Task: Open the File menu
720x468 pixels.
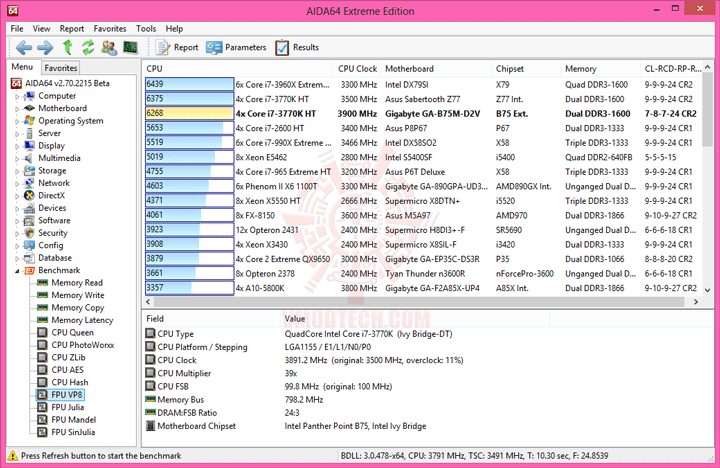Action: [x=17, y=28]
